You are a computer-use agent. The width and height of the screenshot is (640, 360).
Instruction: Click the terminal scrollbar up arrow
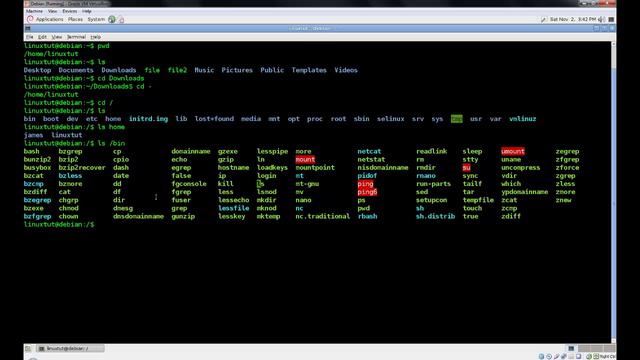click(x=613, y=44)
